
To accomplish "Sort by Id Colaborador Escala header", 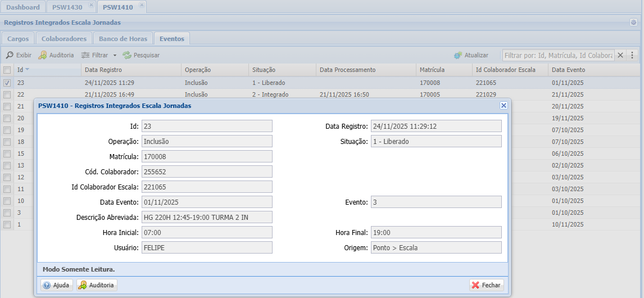I will 510,70.
